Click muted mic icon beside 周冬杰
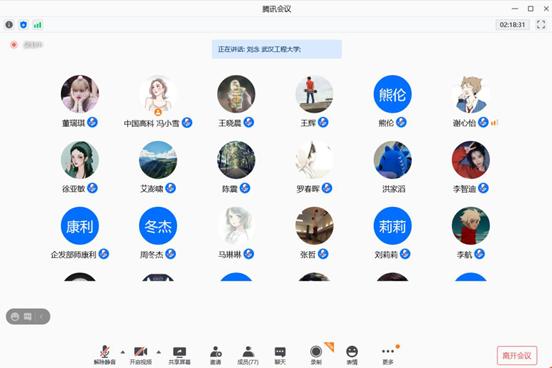Viewport: 552px width, 368px height. click(x=170, y=254)
